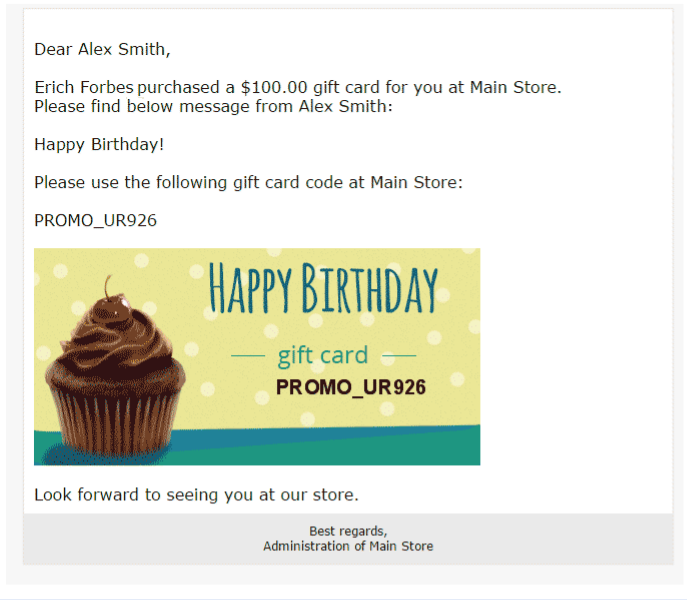Click "Administration of Main Store" in the footer

[348, 546]
